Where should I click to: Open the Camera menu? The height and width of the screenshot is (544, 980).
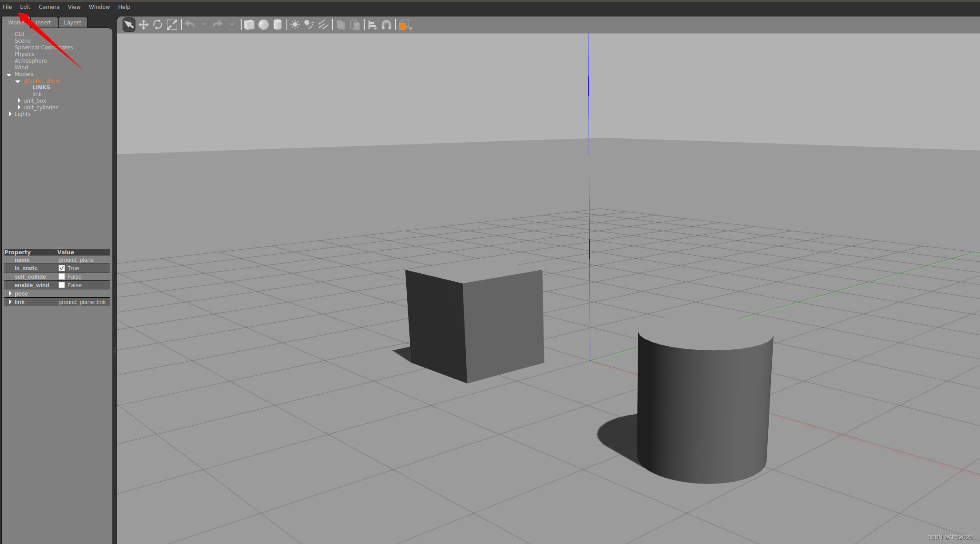pyautogui.click(x=49, y=7)
